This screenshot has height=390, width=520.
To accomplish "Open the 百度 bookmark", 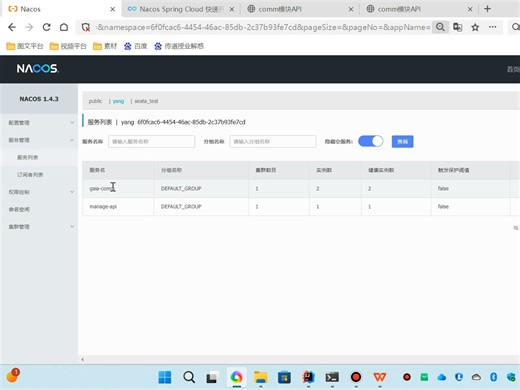I will (136, 46).
